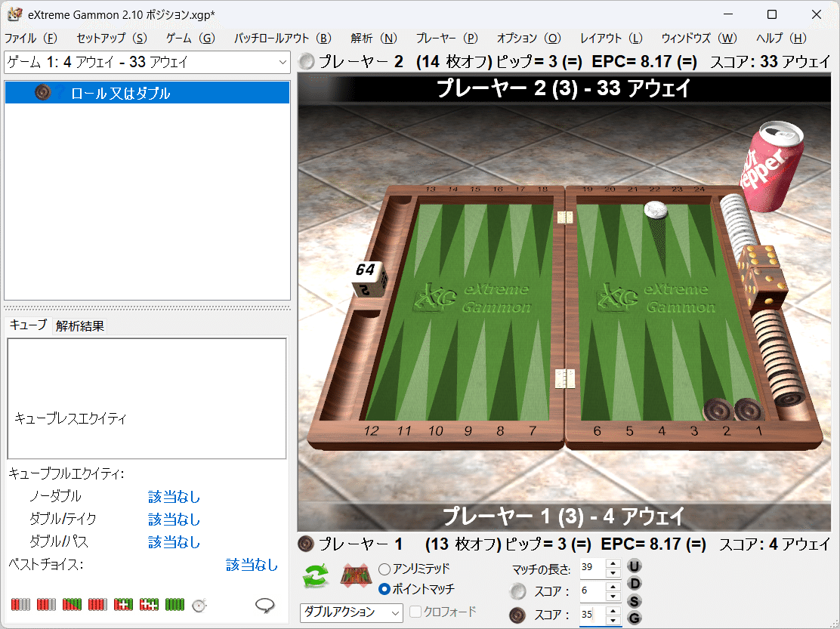Click the 該当なし link next to ベストチョイス
The image size is (840, 629).
tap(252, 566)
